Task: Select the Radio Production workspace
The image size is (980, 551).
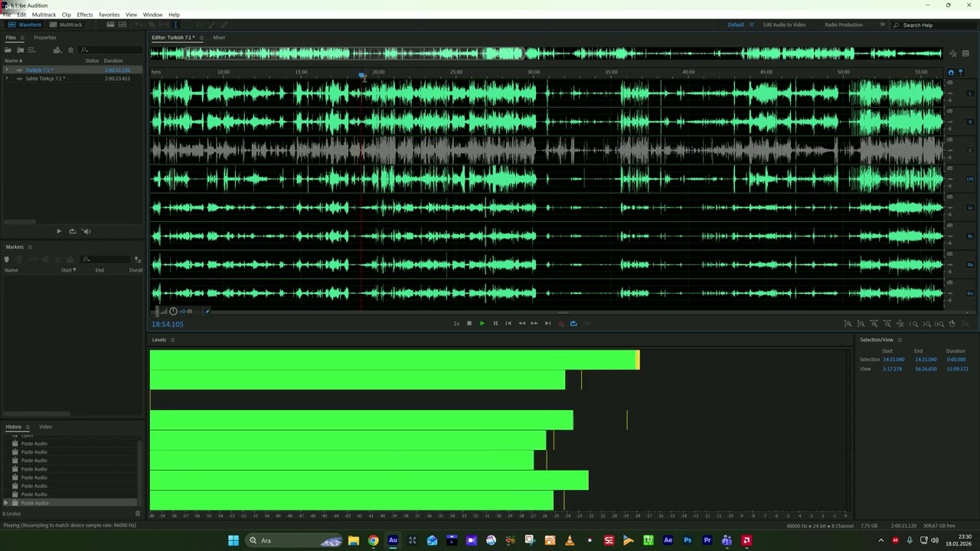Action: click(844, 24)
